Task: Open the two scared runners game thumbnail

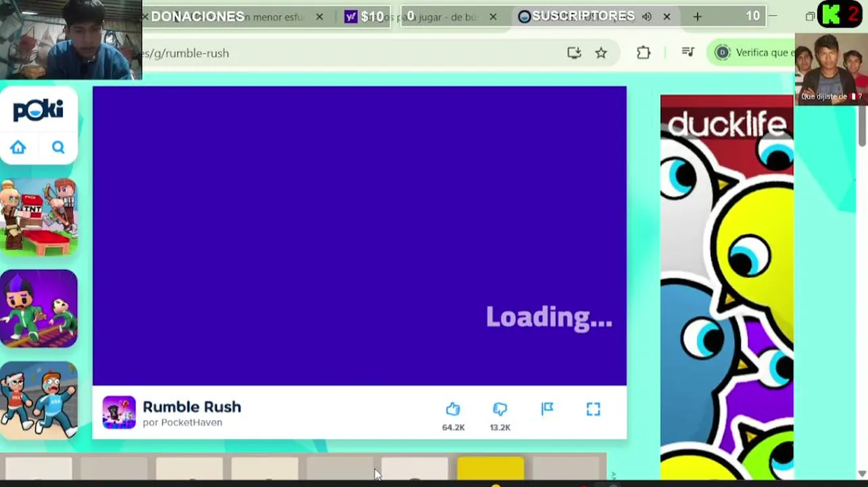Action: (x=39, y=400)
